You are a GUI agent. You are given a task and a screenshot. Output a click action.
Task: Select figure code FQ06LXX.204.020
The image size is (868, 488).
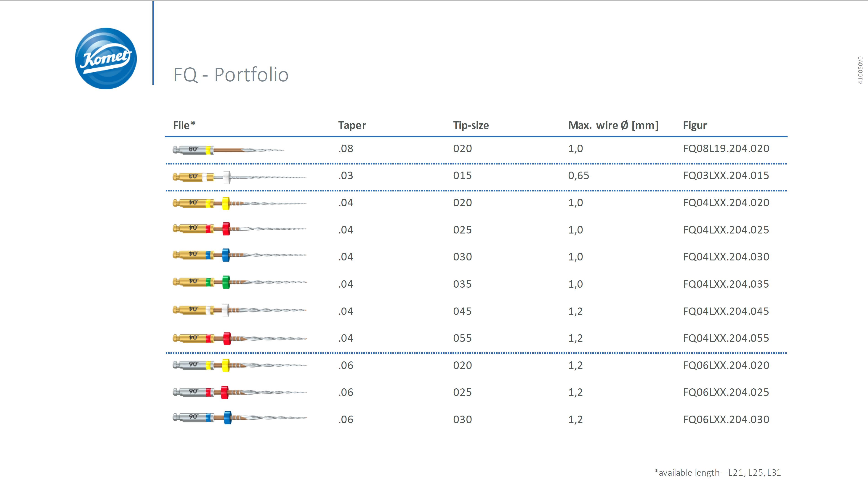point(726,365)
